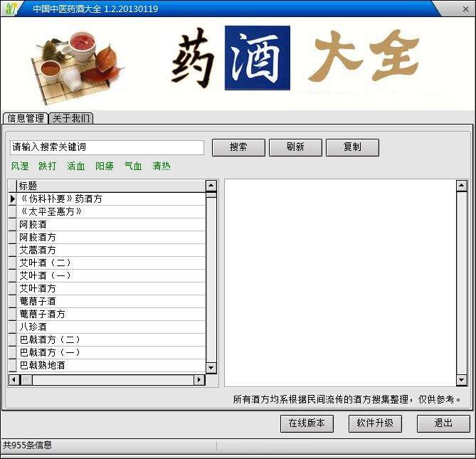Open the 信息管理 tab
Image resolution: width=476 pixels, height=459 pixels.
point(26,118)
